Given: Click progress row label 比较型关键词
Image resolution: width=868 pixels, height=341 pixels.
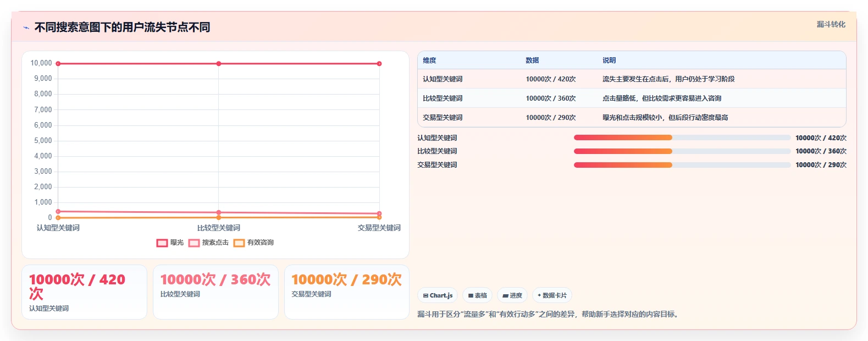Looking at the screenshot, I should click(x=437, y=151).
